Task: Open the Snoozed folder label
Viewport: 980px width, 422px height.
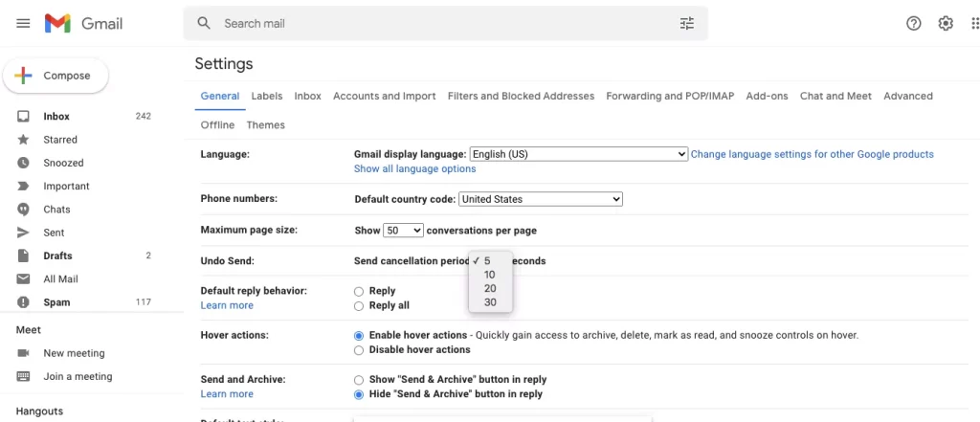Action: coord(63,163)
